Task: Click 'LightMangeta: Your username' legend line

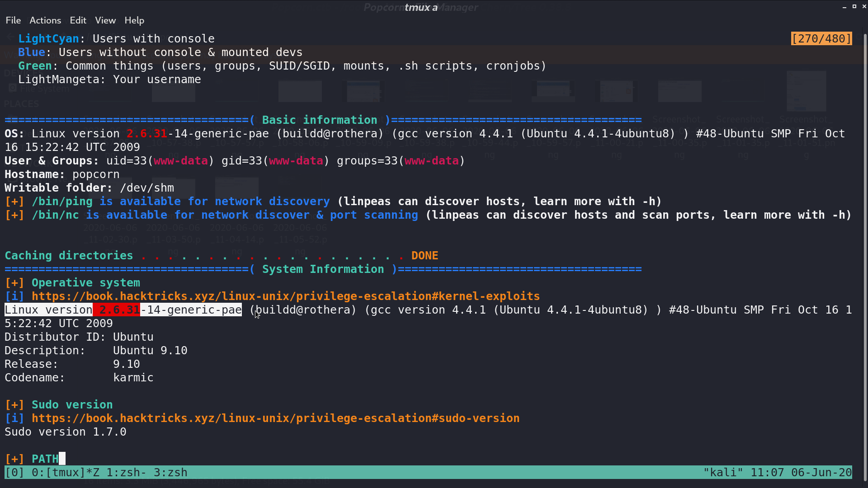Action: [x=109, y=80]
